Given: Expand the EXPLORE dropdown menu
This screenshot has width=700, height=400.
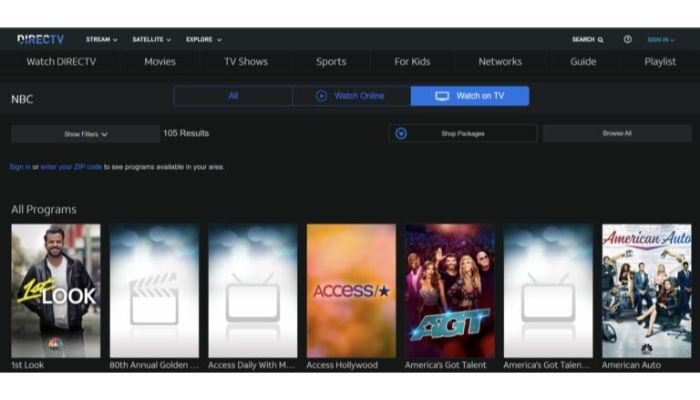Looking at the screenshot, I should tap(204, 39).
